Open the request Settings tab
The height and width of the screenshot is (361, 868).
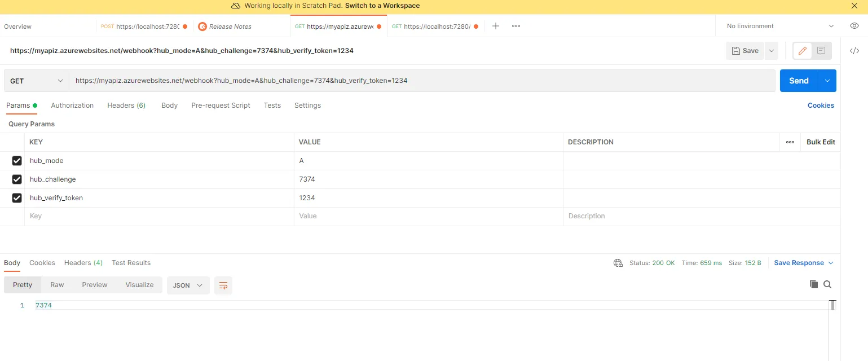click(x=307, y=105)
